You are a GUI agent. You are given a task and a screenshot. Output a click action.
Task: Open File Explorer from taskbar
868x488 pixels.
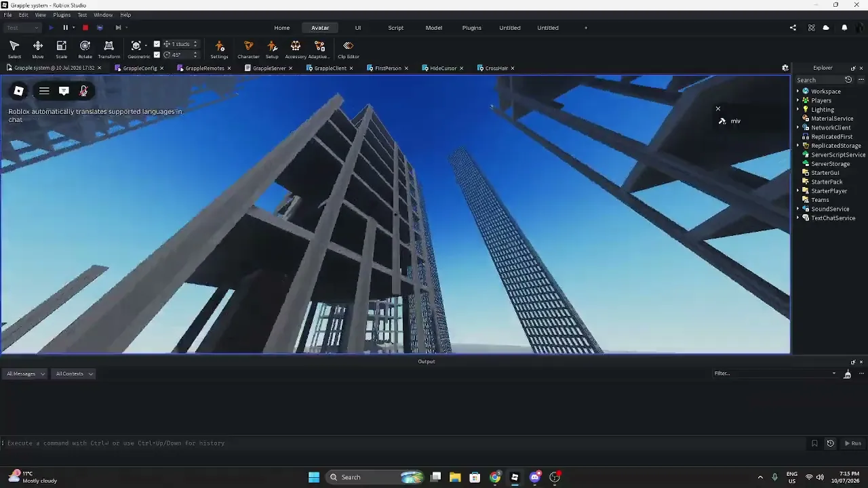tap(455, 477)
